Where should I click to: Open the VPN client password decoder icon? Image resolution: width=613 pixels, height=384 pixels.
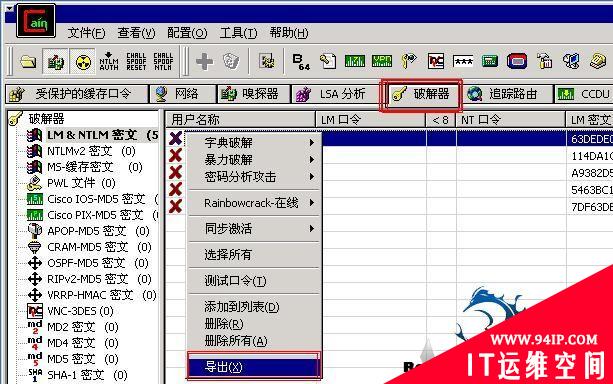point(382,61)
